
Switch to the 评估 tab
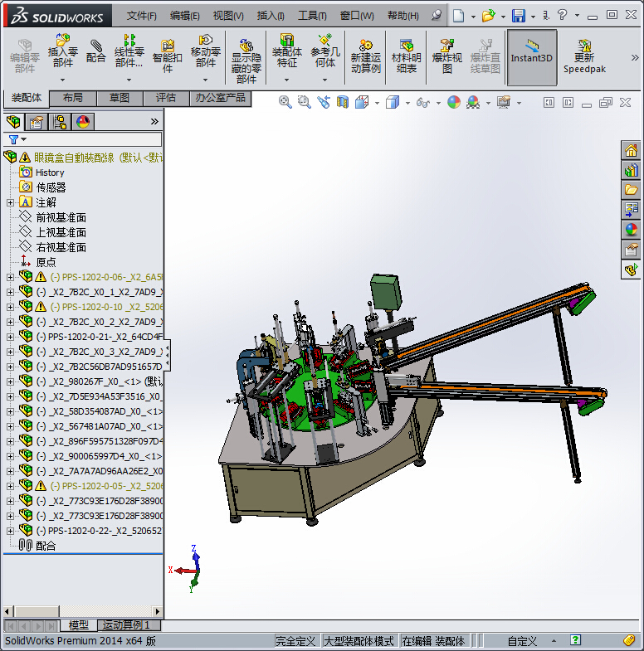click(x=166, y=98)
